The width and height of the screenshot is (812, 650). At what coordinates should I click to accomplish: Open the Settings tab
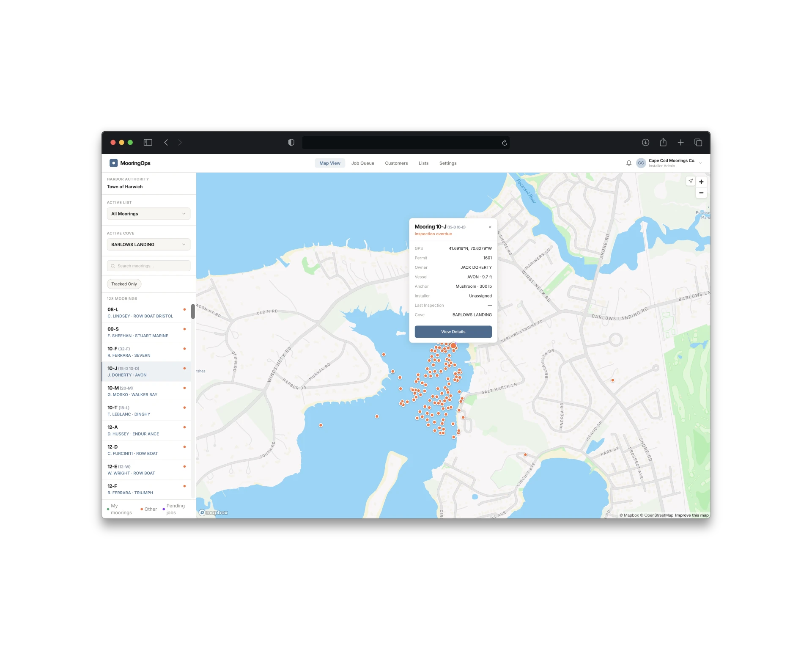448,163
